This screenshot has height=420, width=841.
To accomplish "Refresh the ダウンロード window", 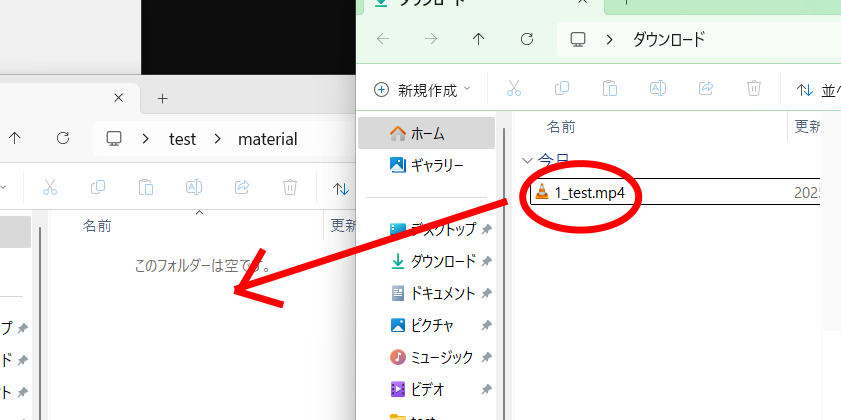I will 527,39.
